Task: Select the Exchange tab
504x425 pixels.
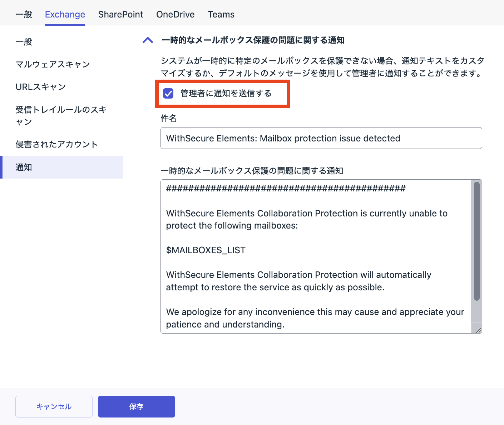Action: [x=65, y=15]
